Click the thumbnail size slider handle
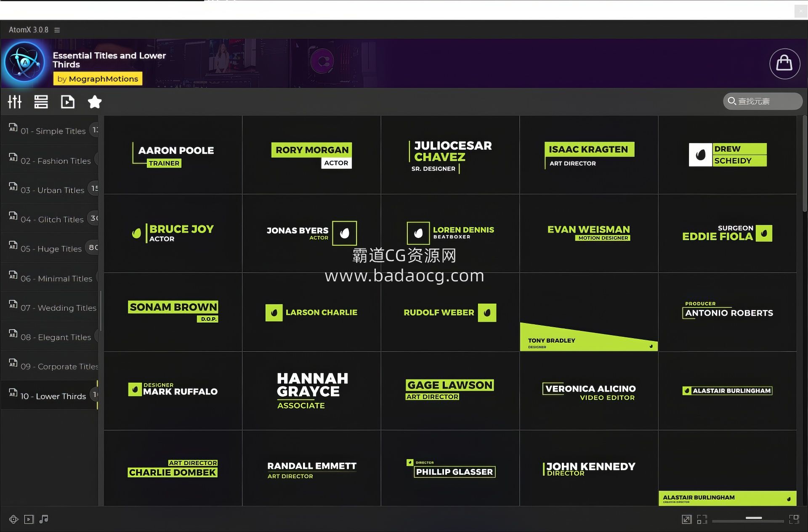The width and height of the screenshot is (808, 532). coord(754,518)
